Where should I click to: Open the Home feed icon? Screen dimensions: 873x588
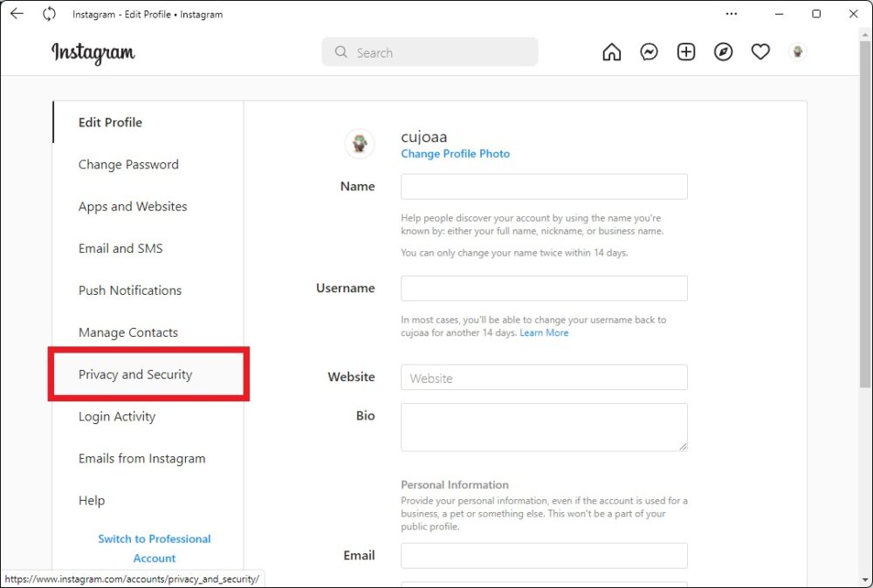click(611, 51)
